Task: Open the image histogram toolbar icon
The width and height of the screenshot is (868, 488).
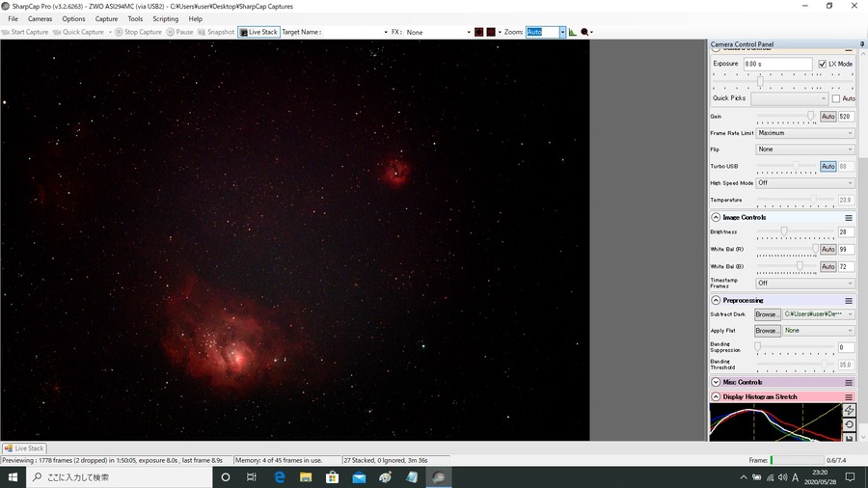Action: tap(572, 32)
